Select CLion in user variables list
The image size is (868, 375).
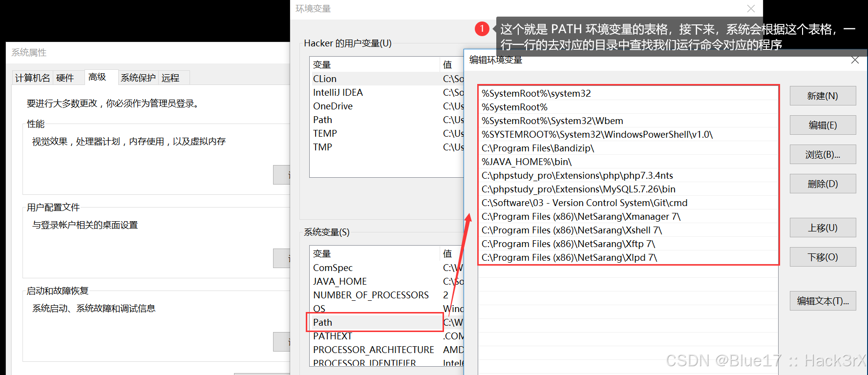[x=387, y=79]
